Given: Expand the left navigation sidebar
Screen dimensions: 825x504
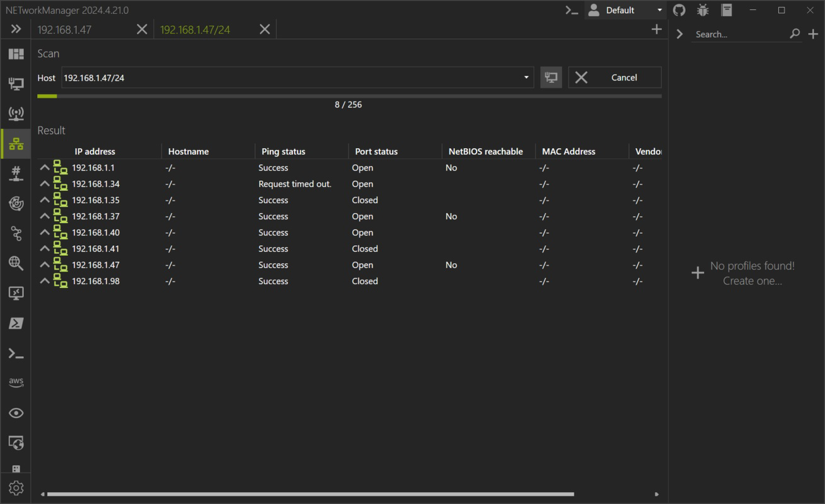Looking at the screenshot, I should 16,29.
